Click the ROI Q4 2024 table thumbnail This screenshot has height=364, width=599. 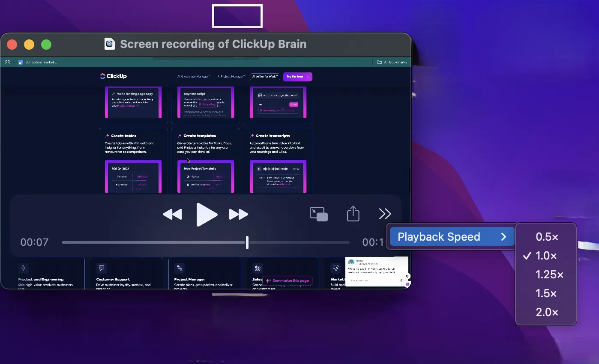133,177
